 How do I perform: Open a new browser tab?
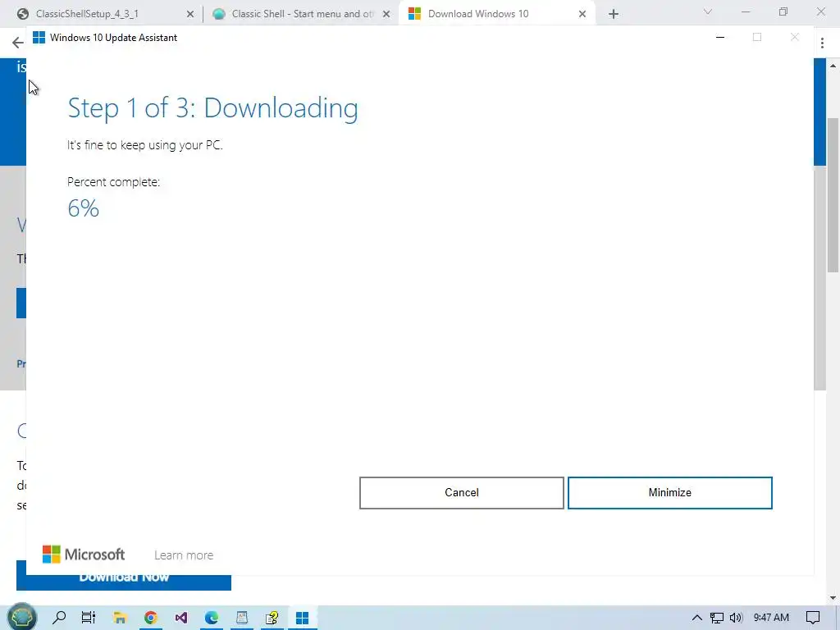pos(614,15)
